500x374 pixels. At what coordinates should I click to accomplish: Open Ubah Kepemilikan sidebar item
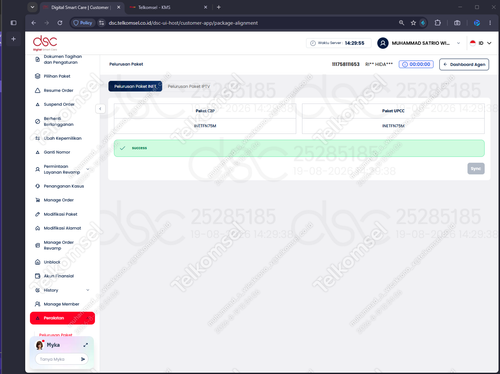[62, 138]
